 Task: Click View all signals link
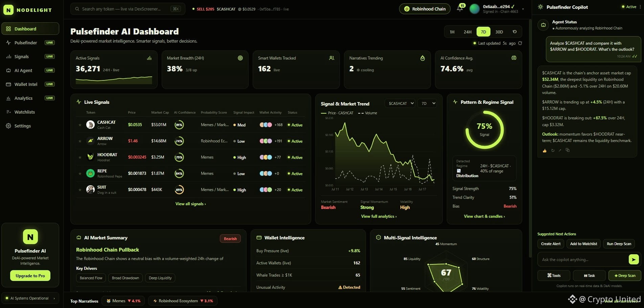click(x=190, y=204)
